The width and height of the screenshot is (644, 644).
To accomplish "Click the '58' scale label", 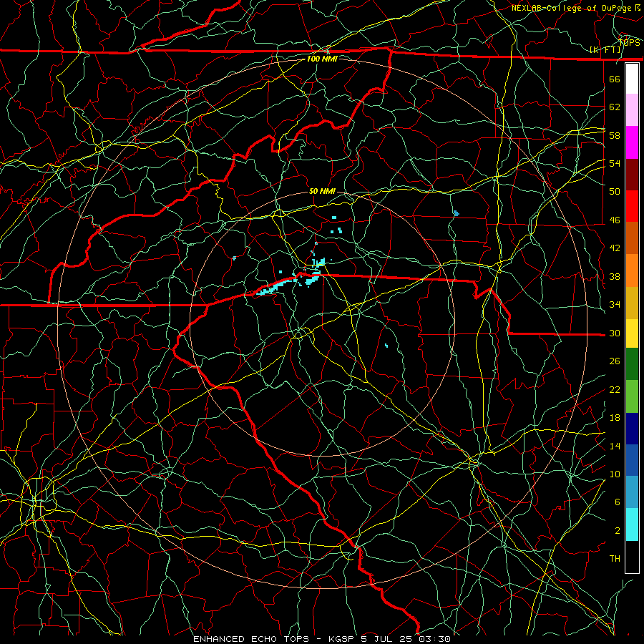I will click(615, 135).
